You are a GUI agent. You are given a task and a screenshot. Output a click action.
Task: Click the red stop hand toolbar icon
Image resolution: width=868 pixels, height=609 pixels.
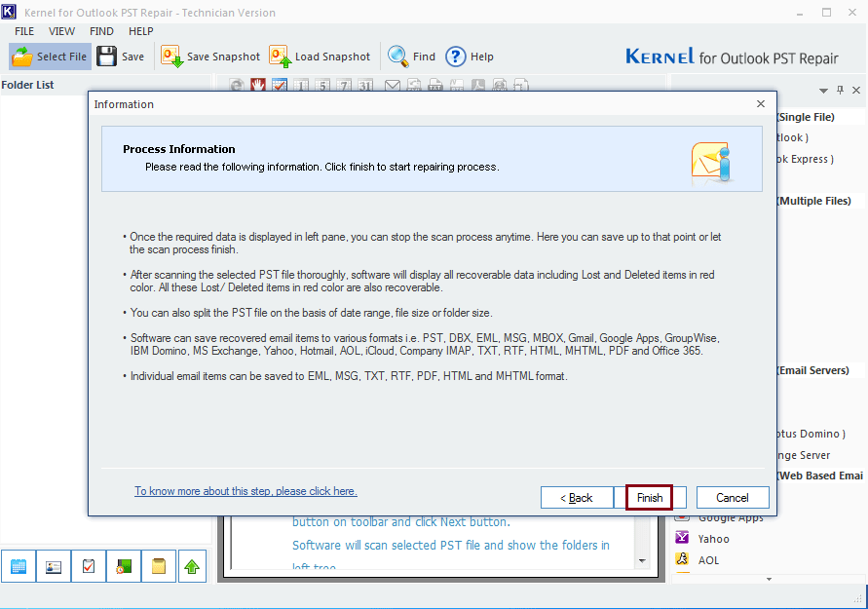tap(258, 86)
